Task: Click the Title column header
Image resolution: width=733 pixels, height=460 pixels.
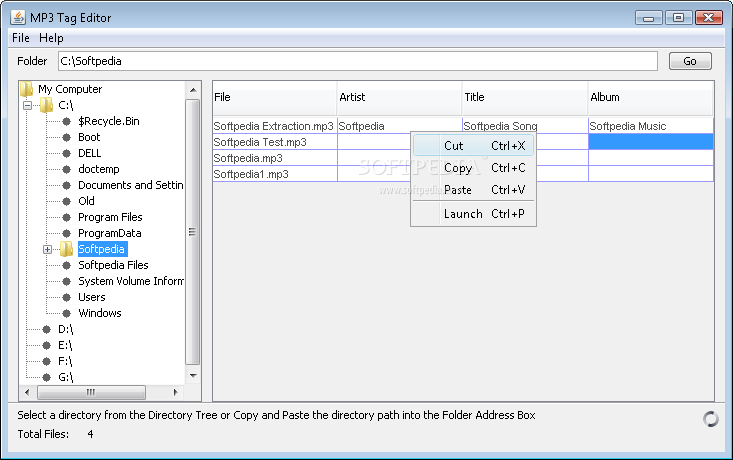Action: [525, 98]
